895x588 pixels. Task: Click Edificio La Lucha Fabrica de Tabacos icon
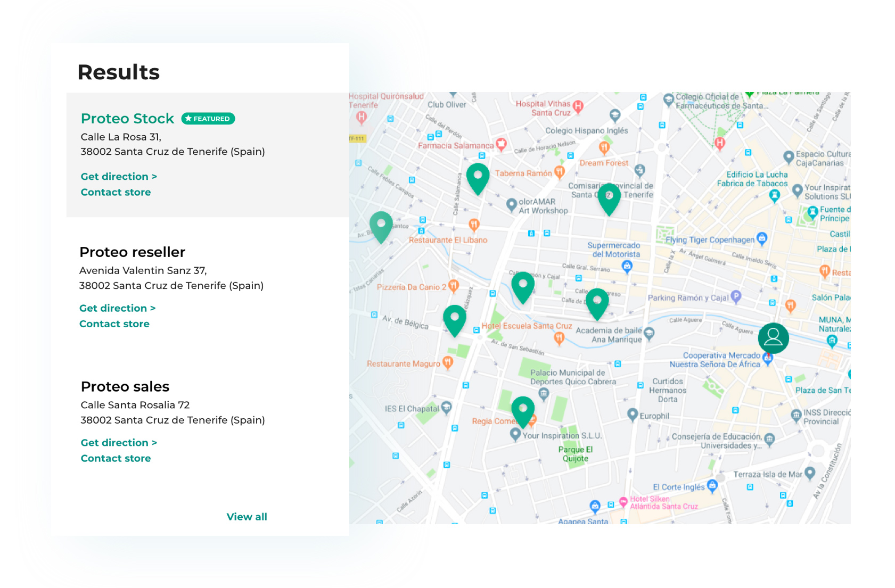point(775,195)
